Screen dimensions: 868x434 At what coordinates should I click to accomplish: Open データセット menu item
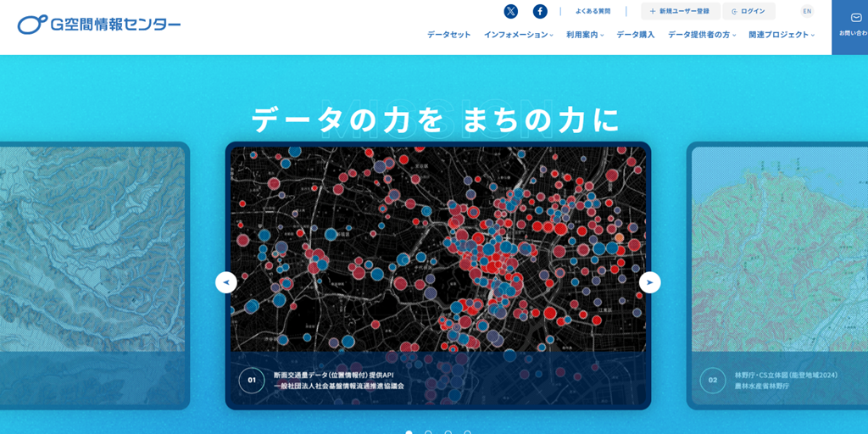pyautogui.click(x=449, y=34)
